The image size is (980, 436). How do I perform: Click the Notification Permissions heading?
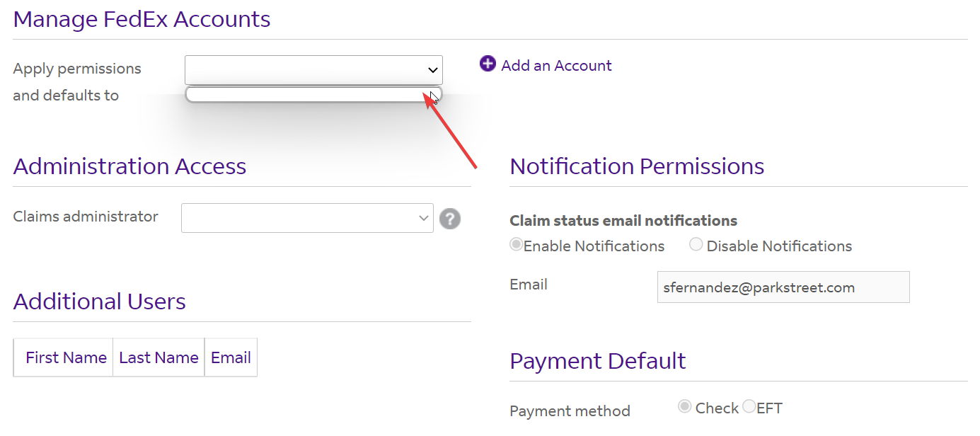(x=637, y=166)
